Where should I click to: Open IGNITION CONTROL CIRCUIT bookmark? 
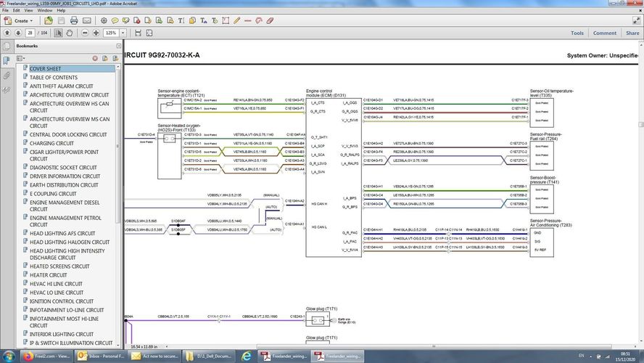[62, 301]
